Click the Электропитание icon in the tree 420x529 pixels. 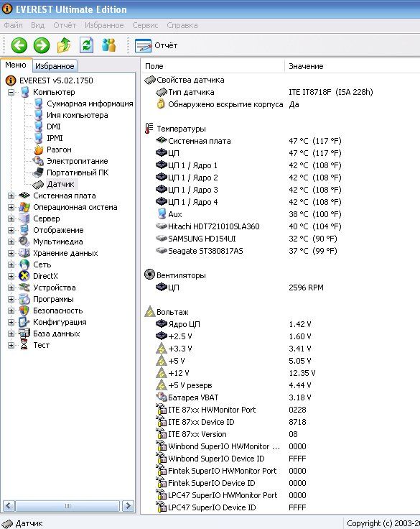tap(38, 161)
